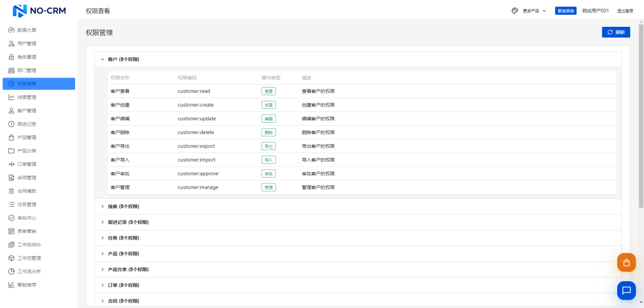Viewport: 644px width, 308px height.
Task: Open 角色管理 lock icon in sidebar
Action: coord(11,57)
